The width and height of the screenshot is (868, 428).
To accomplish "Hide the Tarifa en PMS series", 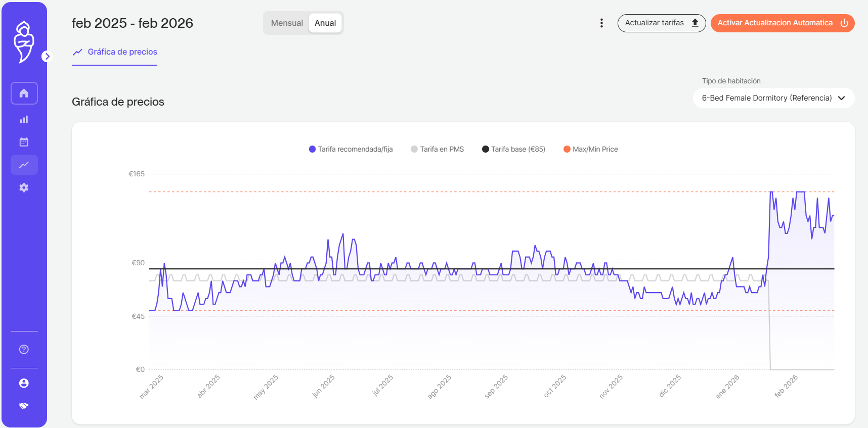I will [x=438, y=149].
